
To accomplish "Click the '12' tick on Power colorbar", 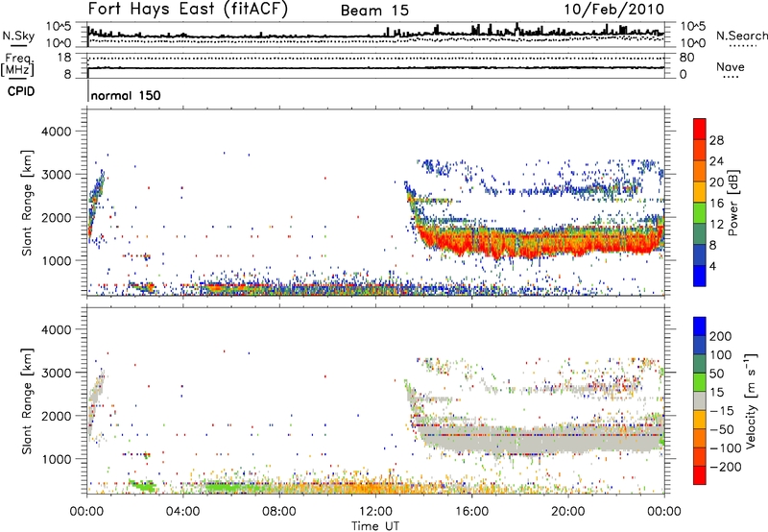I will point(716,225).
